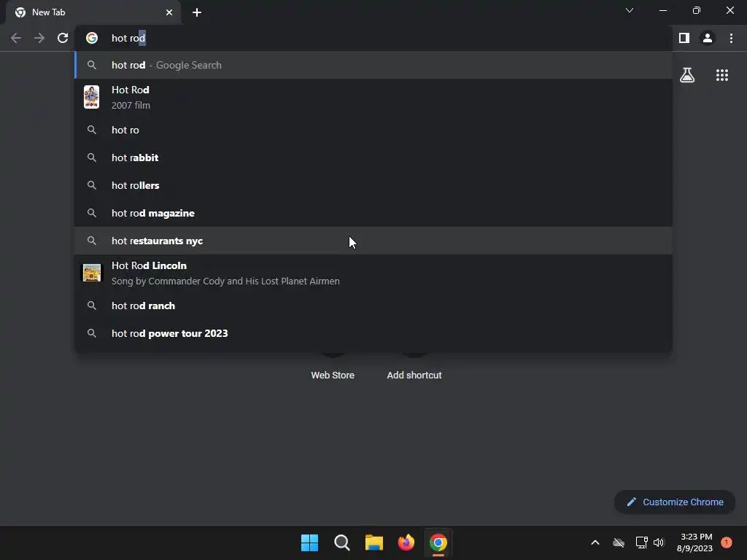Image resolution: width=747 pixels, height=560 pixels.
Task: Open the Windows Start menu
Action: [309, 542]
